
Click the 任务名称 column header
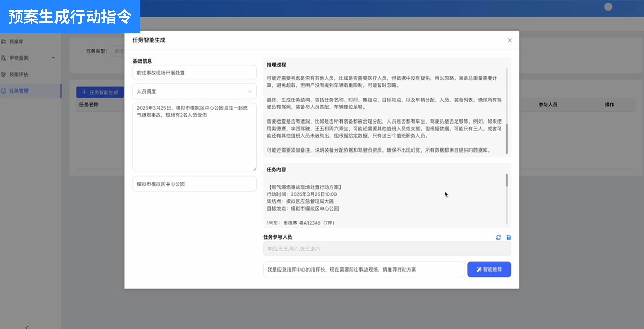click(89, 105)
